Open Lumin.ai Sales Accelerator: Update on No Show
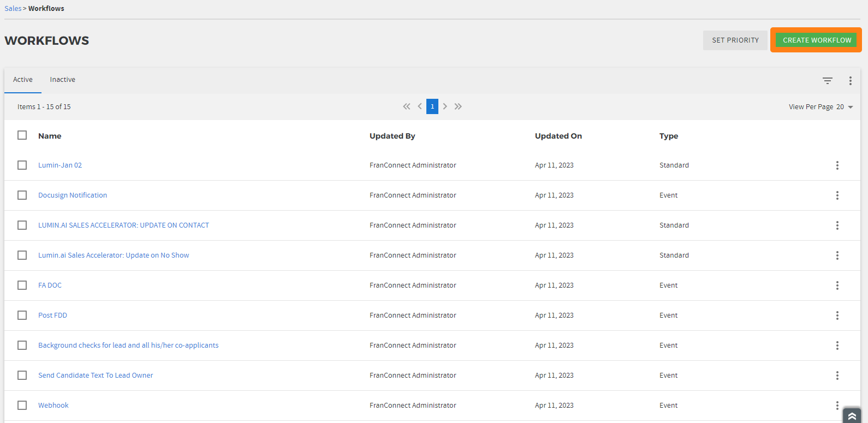The height and width of the screenshot is (423, 868). [114, 255]
